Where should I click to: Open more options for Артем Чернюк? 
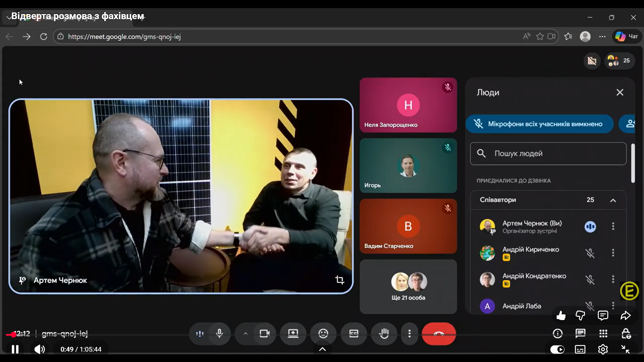point(613,226)
